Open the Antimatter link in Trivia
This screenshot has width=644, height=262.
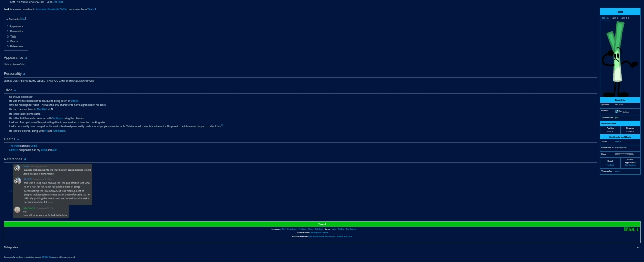(59, 131)
